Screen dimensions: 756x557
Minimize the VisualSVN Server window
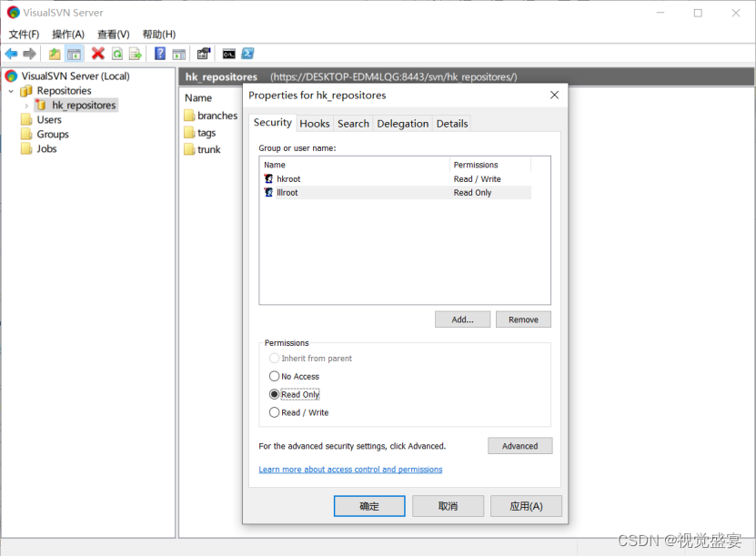(660, 13)
